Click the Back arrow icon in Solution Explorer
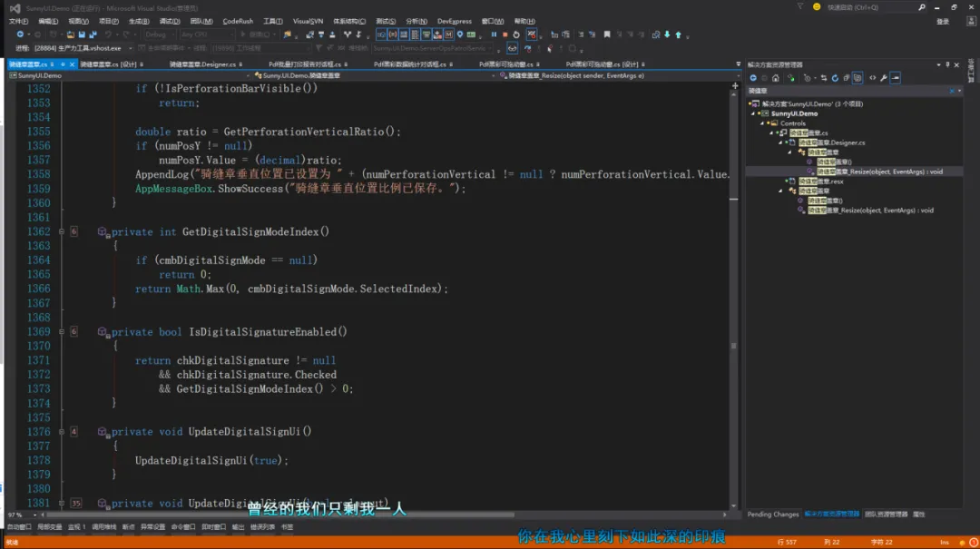 (753, 78)
